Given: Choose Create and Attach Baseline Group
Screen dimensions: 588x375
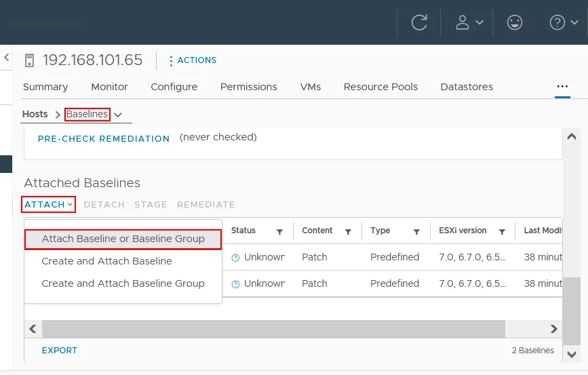Looking at the screenshot, I should point(123,283).
